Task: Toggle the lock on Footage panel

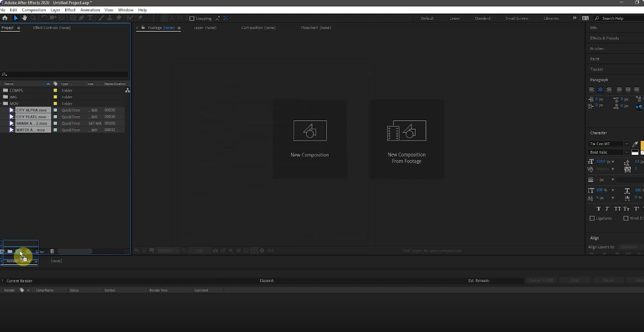Action: coord(143,27)
